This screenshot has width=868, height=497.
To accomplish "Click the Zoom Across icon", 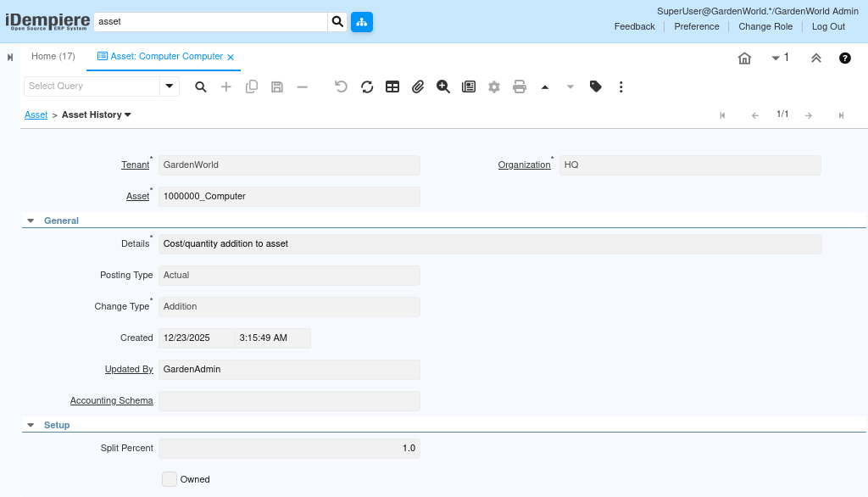I will tap(443, 87).
